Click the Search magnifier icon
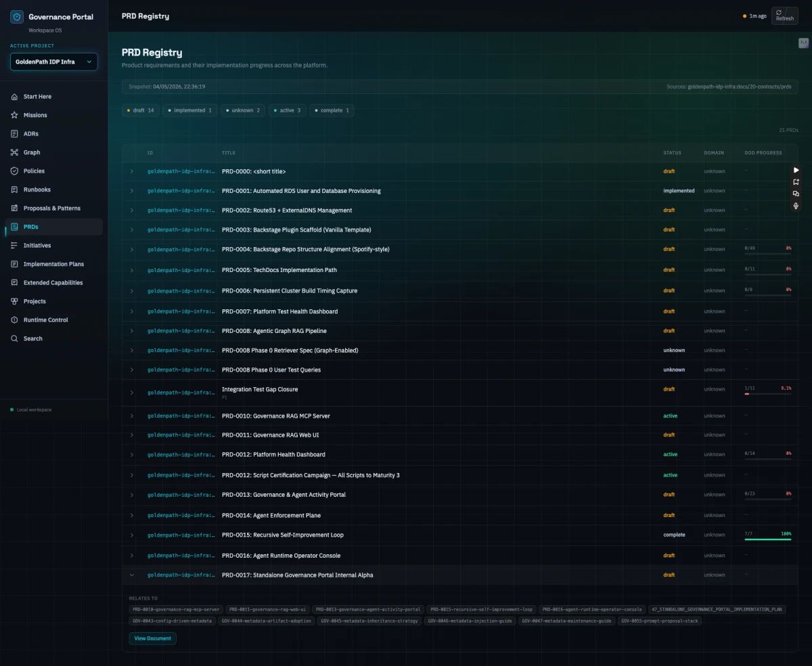Viewport: 812px width, 666px height. (14, 338)
